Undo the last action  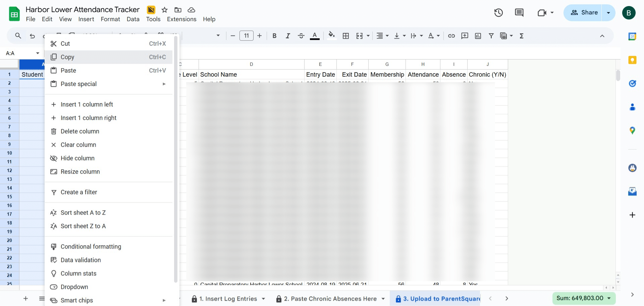(x=32, y=36)
